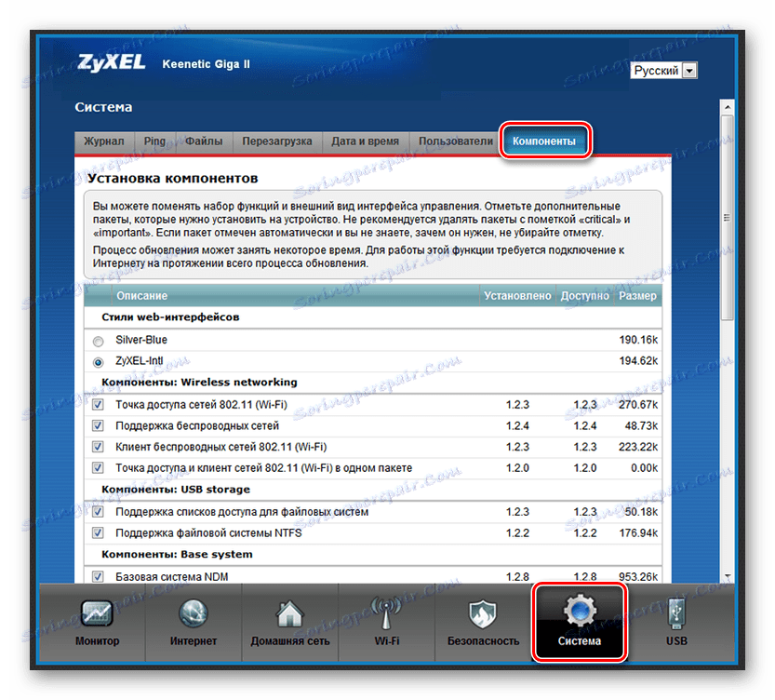Image resolution: width=775 pixels, height=700 pixels.
Task: Open the Домашняя сеть house icon
Action: point(289,613)
